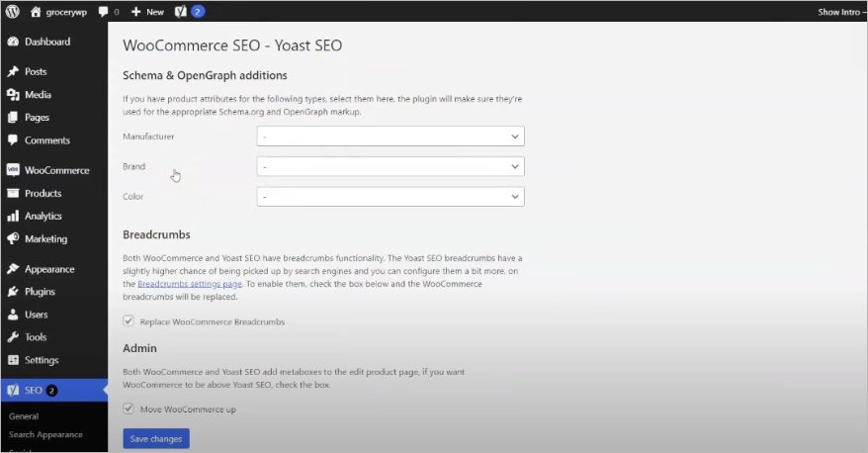The width and height of the screenshot is (868, 453).
Task: Open the Brand attribute dropdown
Action: [391, 166]
